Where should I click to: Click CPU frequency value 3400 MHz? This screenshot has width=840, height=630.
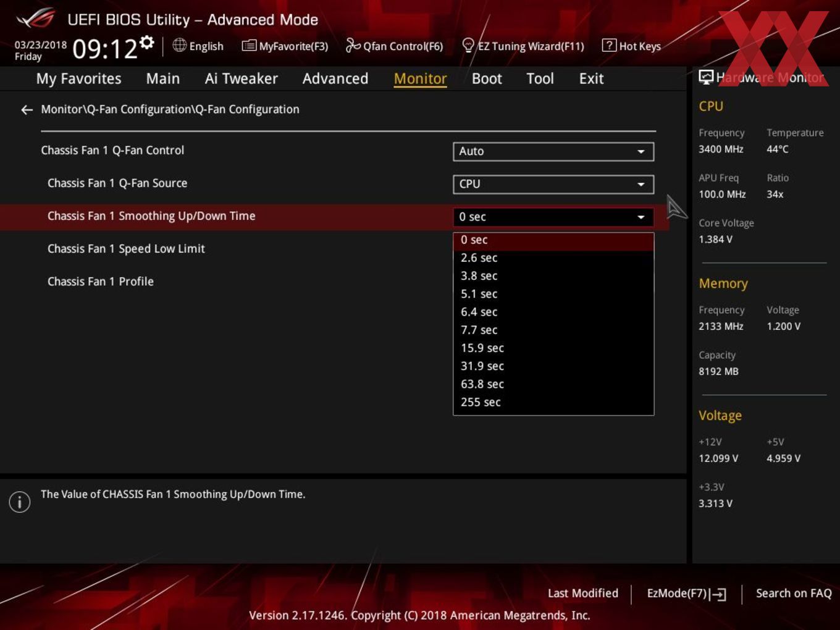(721, 149)
